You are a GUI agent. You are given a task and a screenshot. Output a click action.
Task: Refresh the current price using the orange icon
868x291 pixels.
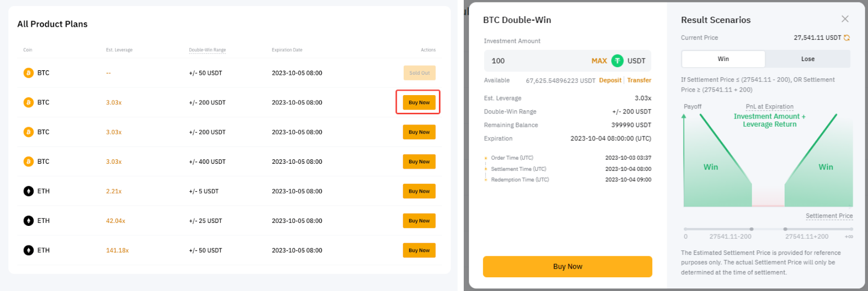847,38
